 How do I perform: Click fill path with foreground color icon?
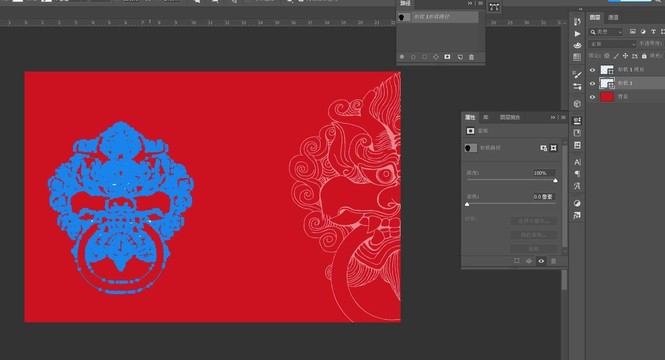[402, 57]
